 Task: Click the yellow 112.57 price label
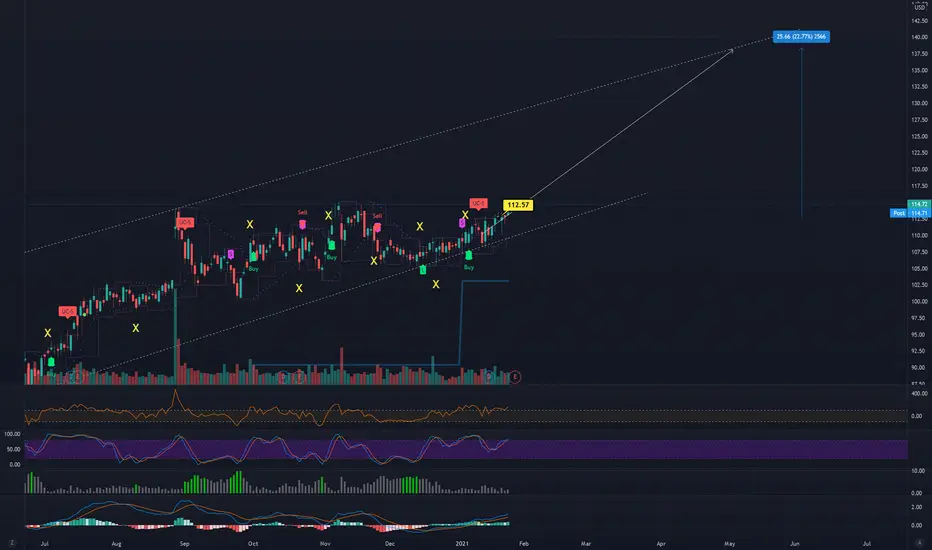518,205
